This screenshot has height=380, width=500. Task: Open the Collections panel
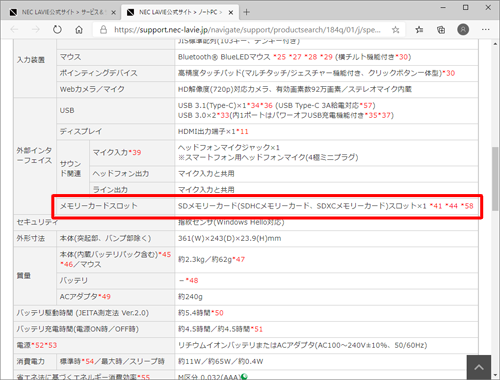441,30
